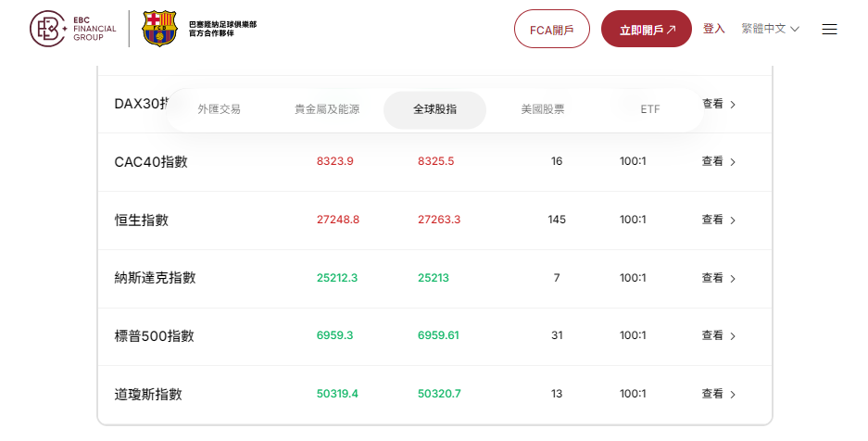Click the CAC40指數 name
Screen dimensions: 868x441
tap(151, 161)
